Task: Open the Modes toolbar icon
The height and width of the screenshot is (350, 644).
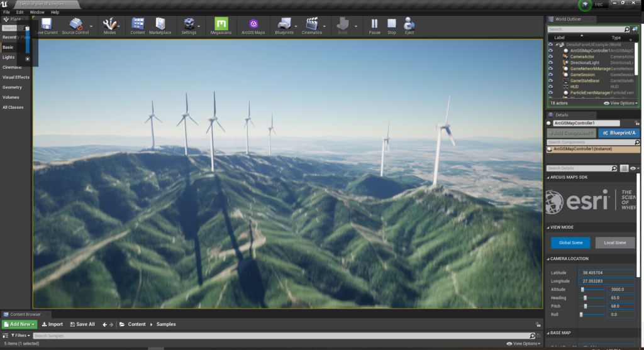Action: tap(109, 26)
